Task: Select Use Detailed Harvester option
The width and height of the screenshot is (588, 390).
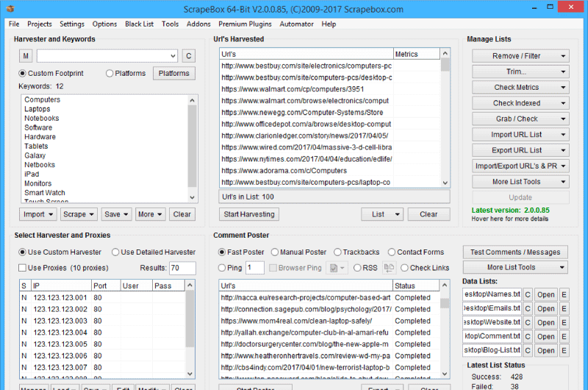Action: 115,252
